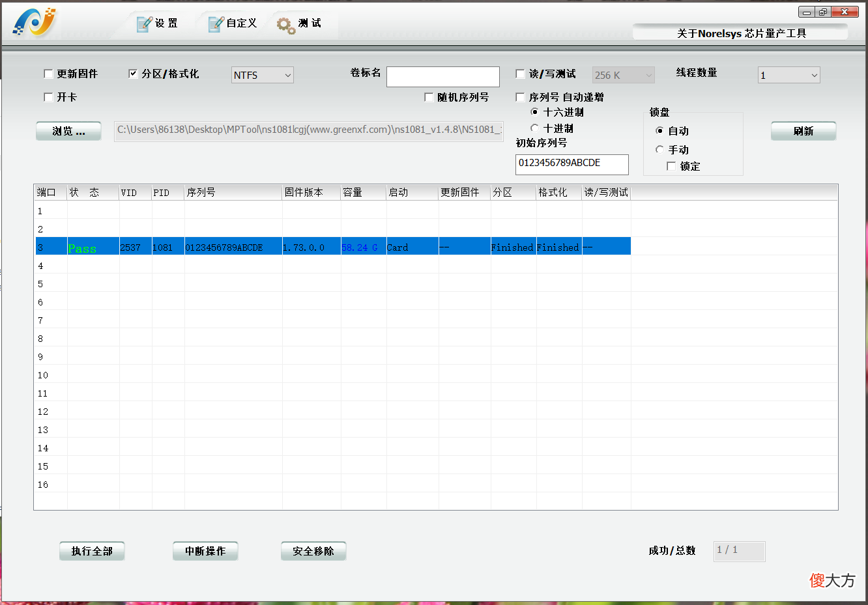Click the 读/写测试 column header
This screenshot has height=605, width=868.
pyautogui.click(x=606, y=192)
